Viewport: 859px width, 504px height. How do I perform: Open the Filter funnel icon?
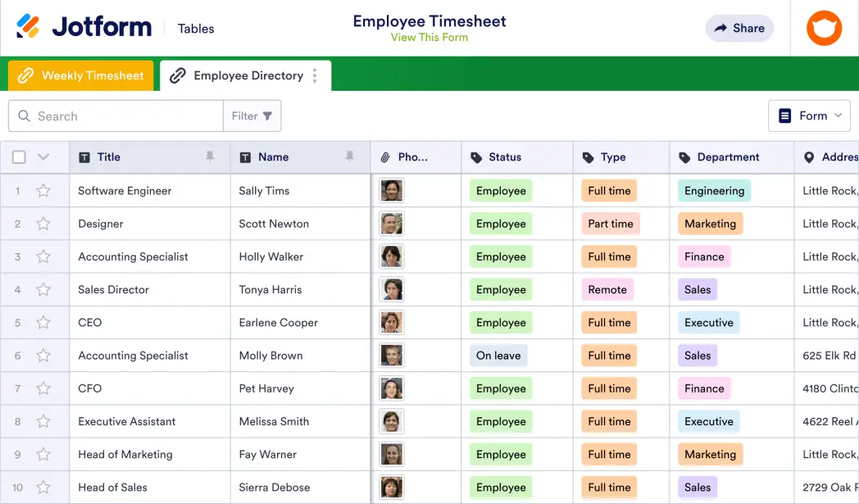coord(267,116)
